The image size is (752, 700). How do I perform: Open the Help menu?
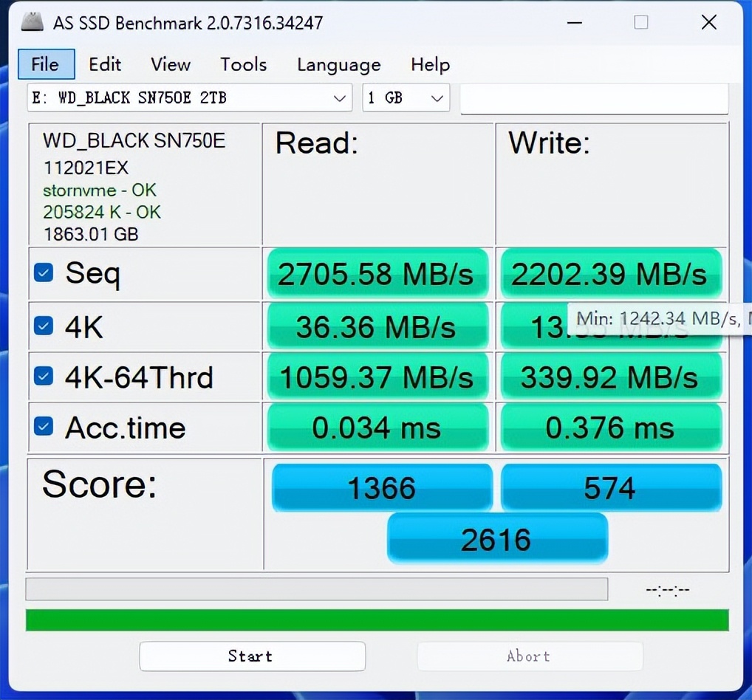pyautogui.click(x=430, y=64)
